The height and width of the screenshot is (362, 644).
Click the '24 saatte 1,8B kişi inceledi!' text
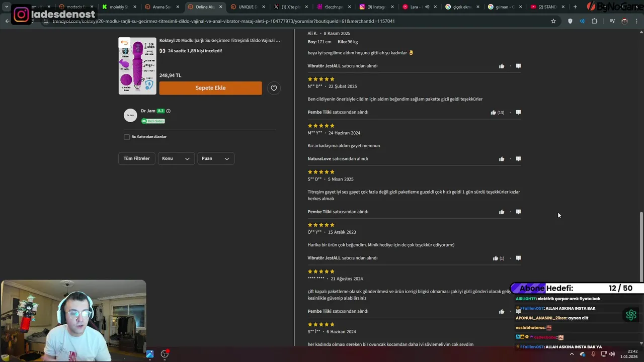pyautogui.click(x=195, y=51)
